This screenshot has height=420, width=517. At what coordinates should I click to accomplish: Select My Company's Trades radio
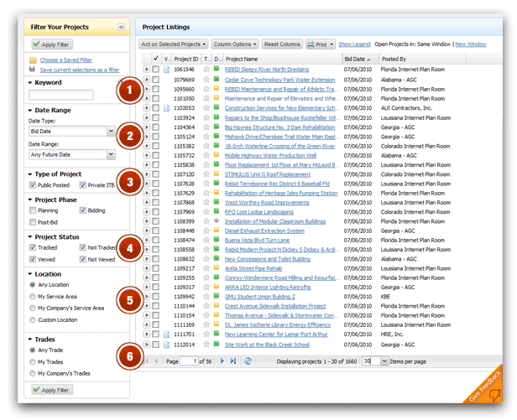coord(32,374)
